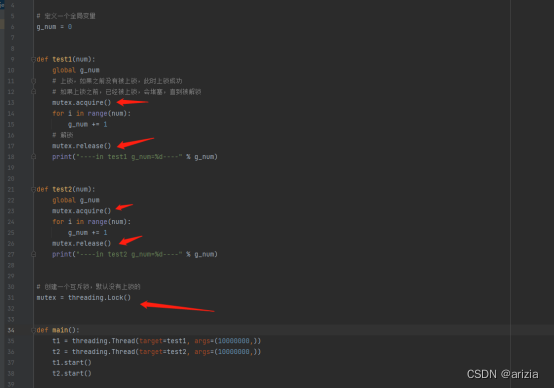Click the comment on line 16 above mutex.release()

[x=63, y=135]
